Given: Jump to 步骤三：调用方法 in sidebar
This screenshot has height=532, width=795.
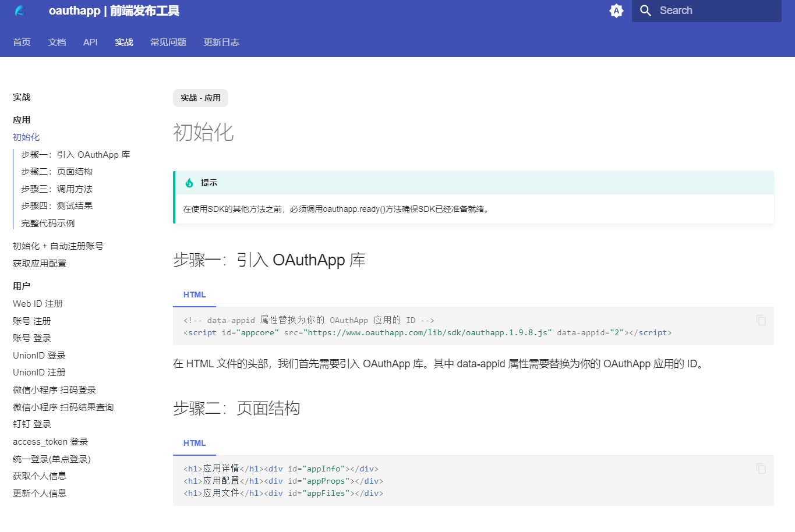Looking at the screenshot, I should pos(56,189).
